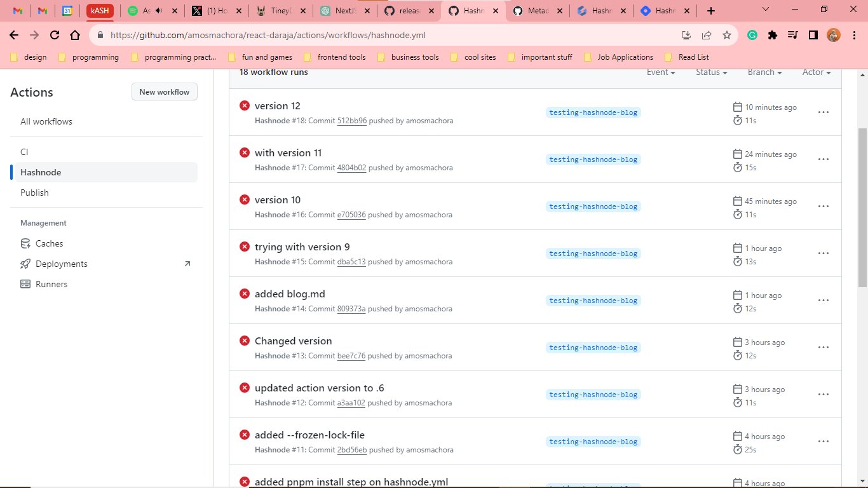Viewport: 868px width, 488px height.
Task: Open the Event filter dropdown
Action: coord(661,72)
